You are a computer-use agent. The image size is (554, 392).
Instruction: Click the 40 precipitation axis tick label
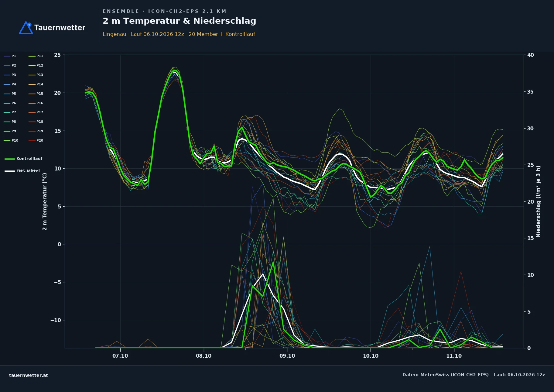click(531, 55)
